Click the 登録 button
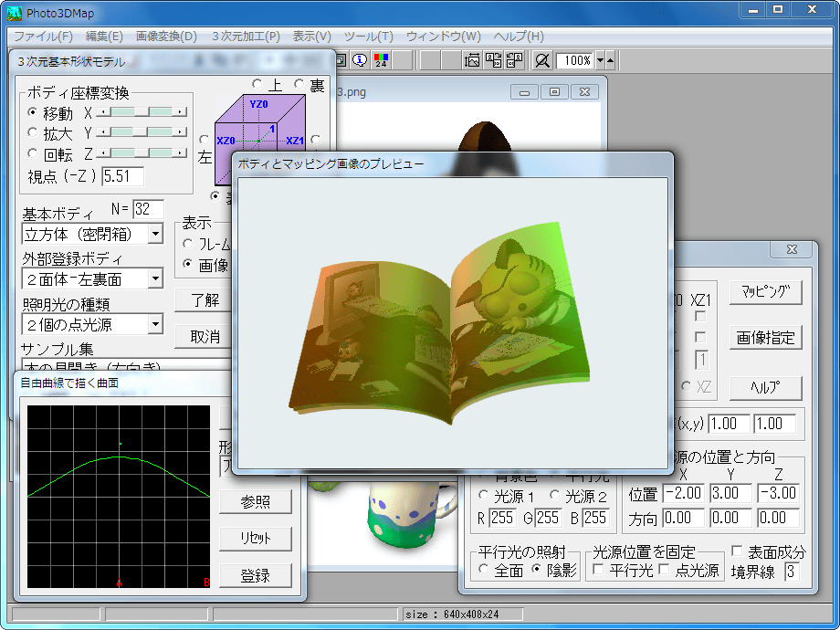840x630 pixels. pyautogui.click(x=256, y=576)
